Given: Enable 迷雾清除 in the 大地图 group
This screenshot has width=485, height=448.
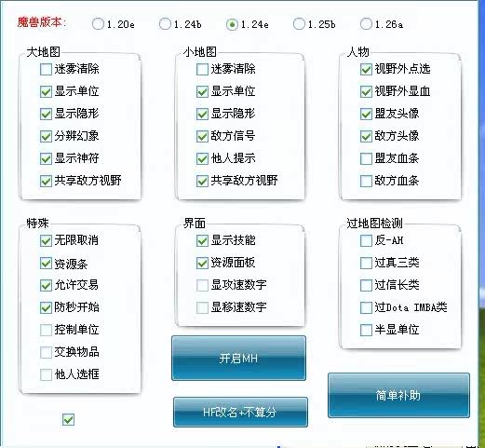Looking at the screenshot, I should 46,69.
